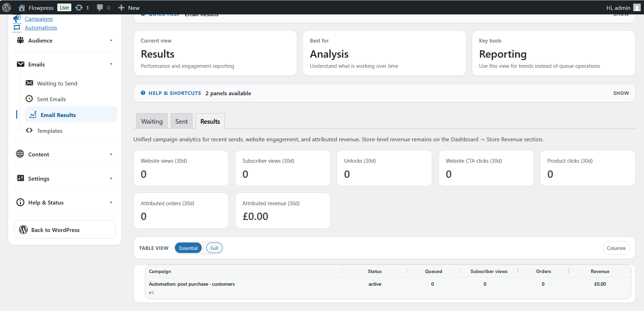This screenshot has height=311, width=644.
Task: Click the Sent Emails clock icon
Action: 30,99
